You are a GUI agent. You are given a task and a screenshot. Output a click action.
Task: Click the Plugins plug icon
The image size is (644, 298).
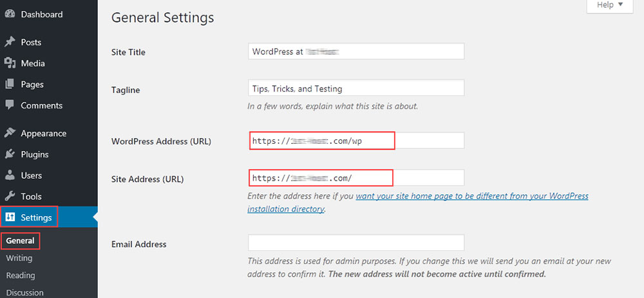pos(10,154)
